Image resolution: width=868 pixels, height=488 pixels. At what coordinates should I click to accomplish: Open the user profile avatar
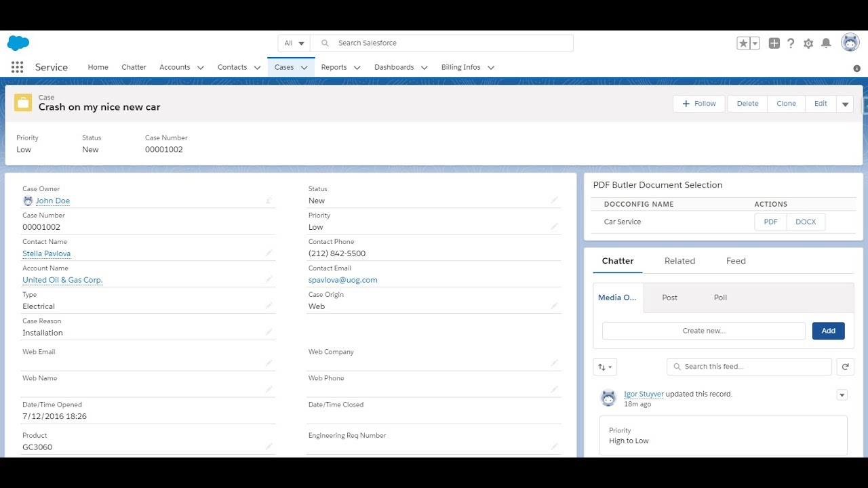tap(850, 43)
